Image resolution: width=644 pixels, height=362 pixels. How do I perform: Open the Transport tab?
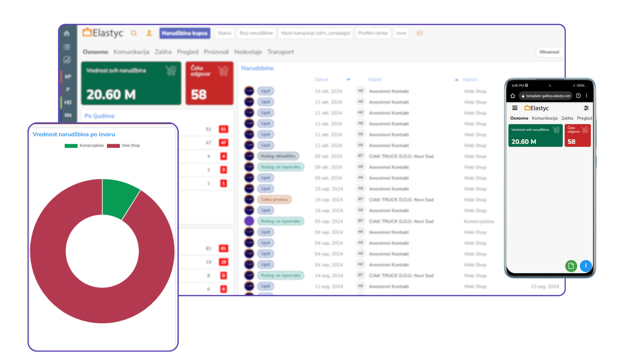pos(280,52)
